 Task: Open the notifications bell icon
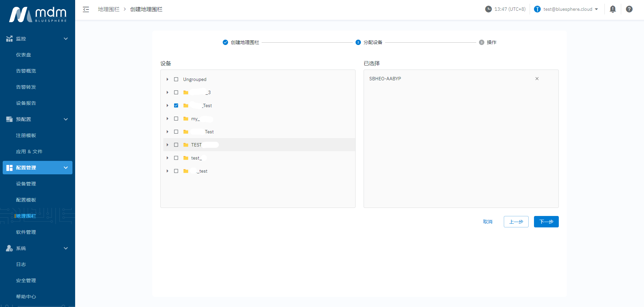(612, 9)
